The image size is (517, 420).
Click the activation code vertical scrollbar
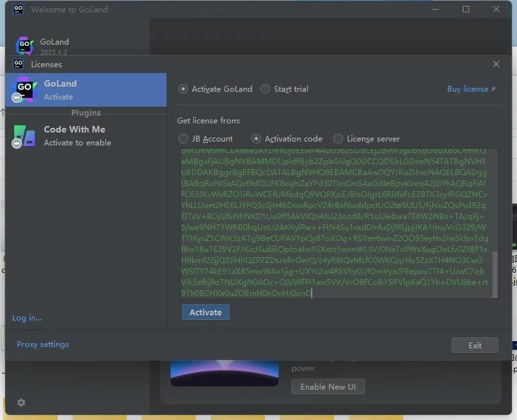(x=495, y=274)
